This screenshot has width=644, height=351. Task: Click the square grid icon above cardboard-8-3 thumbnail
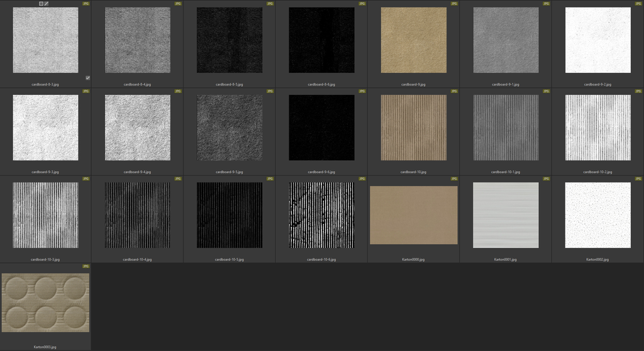coord(42,4)
